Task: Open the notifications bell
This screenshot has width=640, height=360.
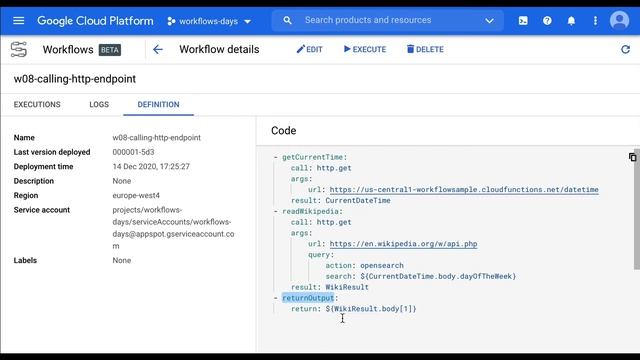Action: (571, 21)
